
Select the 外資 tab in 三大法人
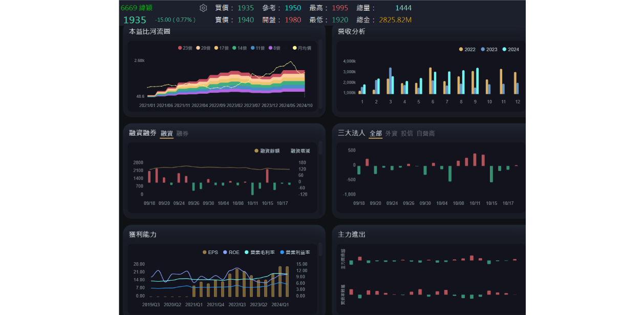point(391,134)
